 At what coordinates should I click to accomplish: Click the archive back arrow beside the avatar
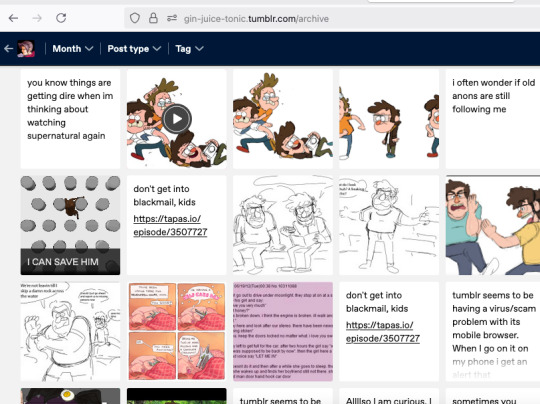[x=9, y=49]
